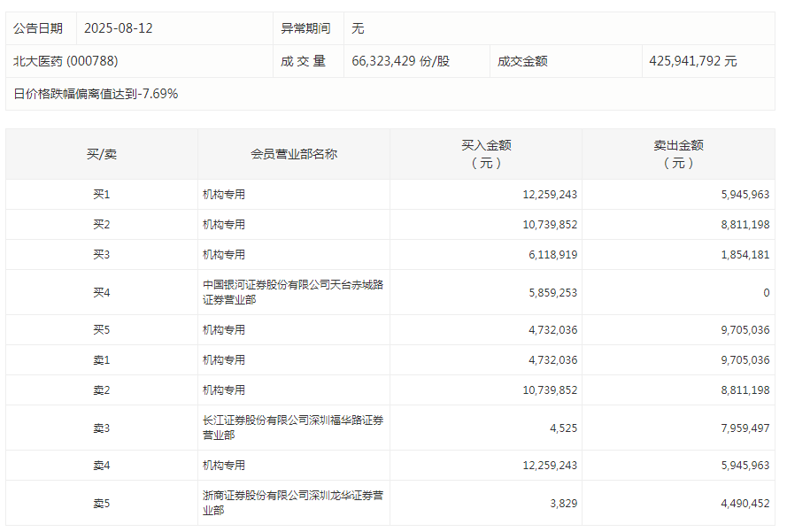The image size is (787, 532).
Task: Click the date 2025-08-12
Action: [x=116, y=27]
